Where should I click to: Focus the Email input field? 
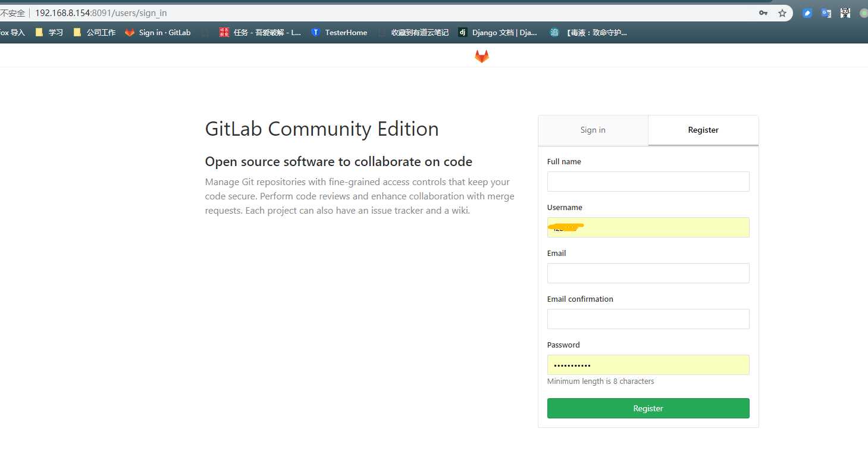click(648, 273)
